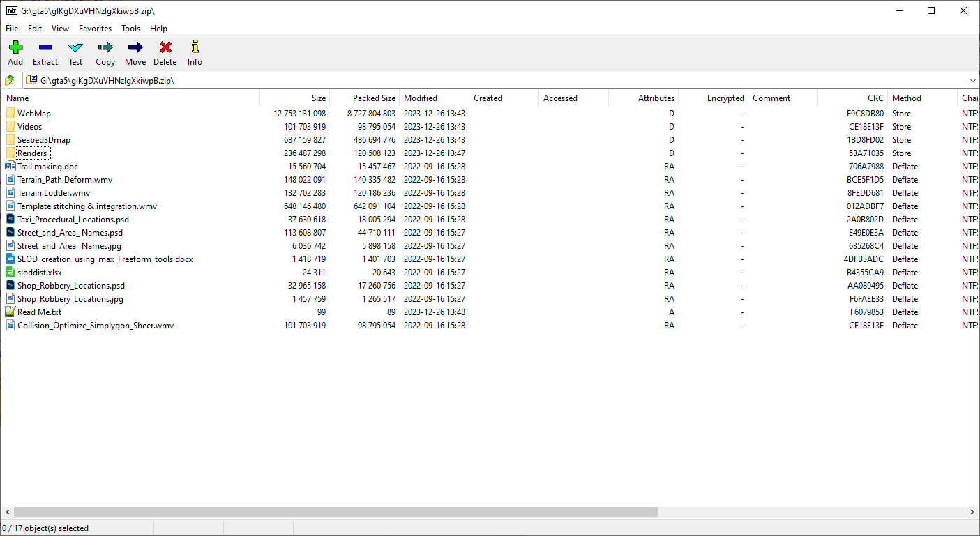980x536 pixels.
Task: Click the Trail making.doc Word icon
Action: (10, 166)
